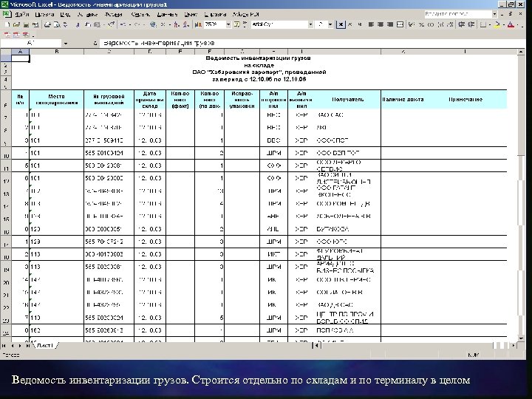Open the Font Color dropdown arrow
The height and width of the screenshot is (399, 532).
517,24
